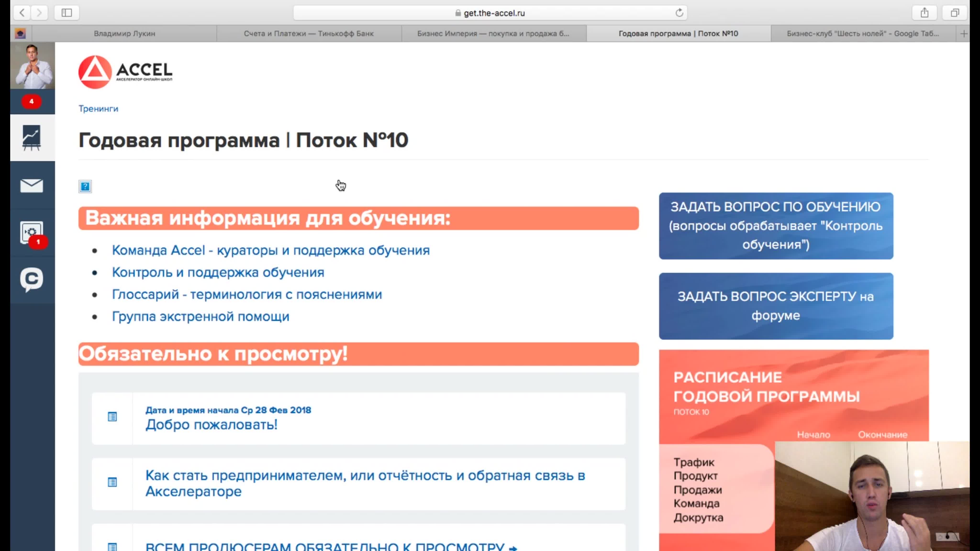The image size is (980, 551).
Task: Click the ПОТОК 10 label on banner
Action: 691,412
